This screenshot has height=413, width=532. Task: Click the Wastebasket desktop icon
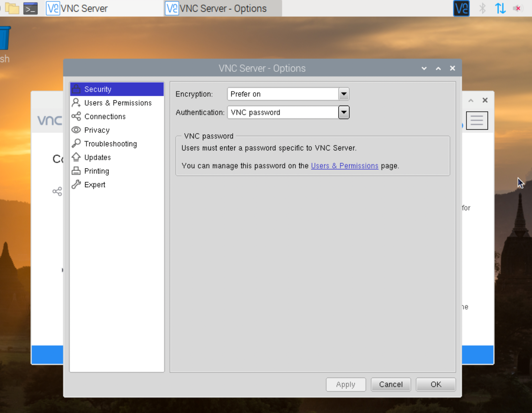[5, 38]
